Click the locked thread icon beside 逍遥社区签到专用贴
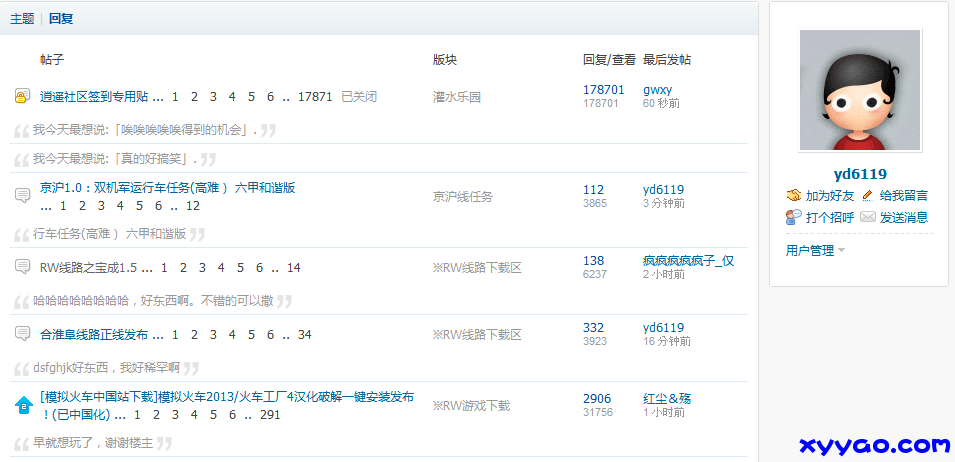Screen dimensions: 955x462 click(23, 96)
